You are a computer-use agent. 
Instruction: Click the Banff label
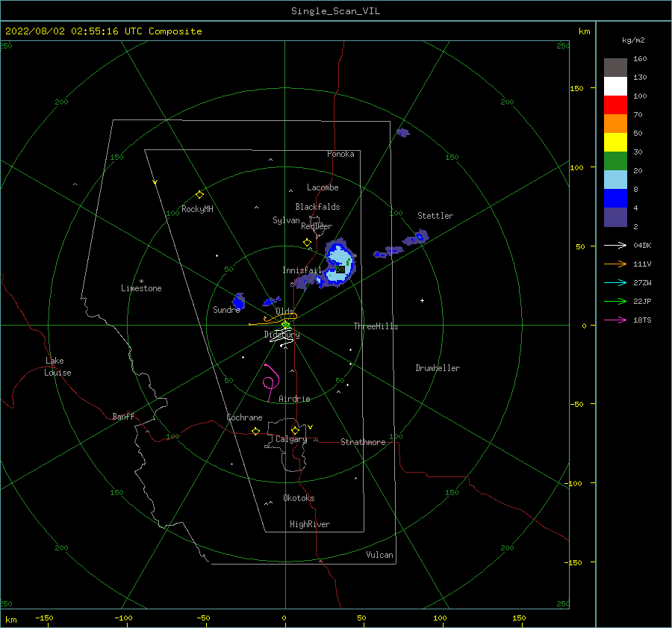(123, 416)
